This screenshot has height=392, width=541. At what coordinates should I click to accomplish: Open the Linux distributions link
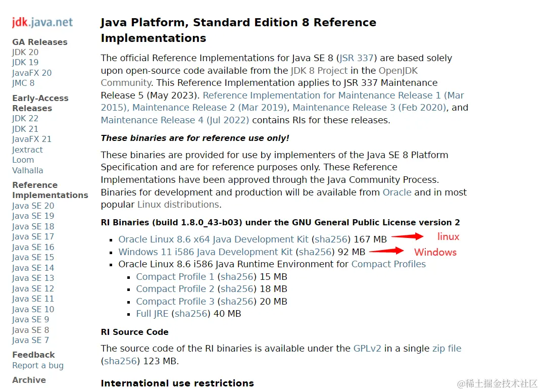(x=178, y=205)
